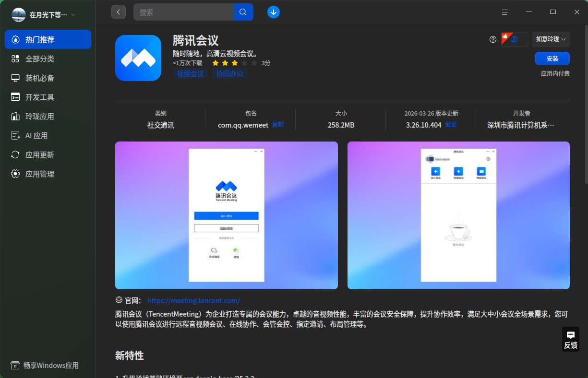Click the blue 安装 install button
The width and height of the screenshot is (588, 378).
pos(552,59)
